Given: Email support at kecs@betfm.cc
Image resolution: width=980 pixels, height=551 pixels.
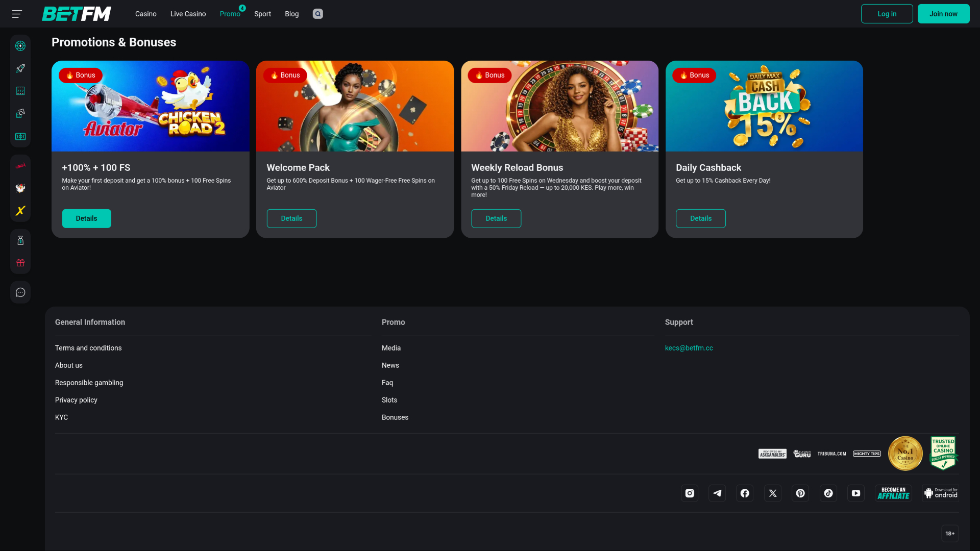Looking at the screenshot, I should 689,348.
